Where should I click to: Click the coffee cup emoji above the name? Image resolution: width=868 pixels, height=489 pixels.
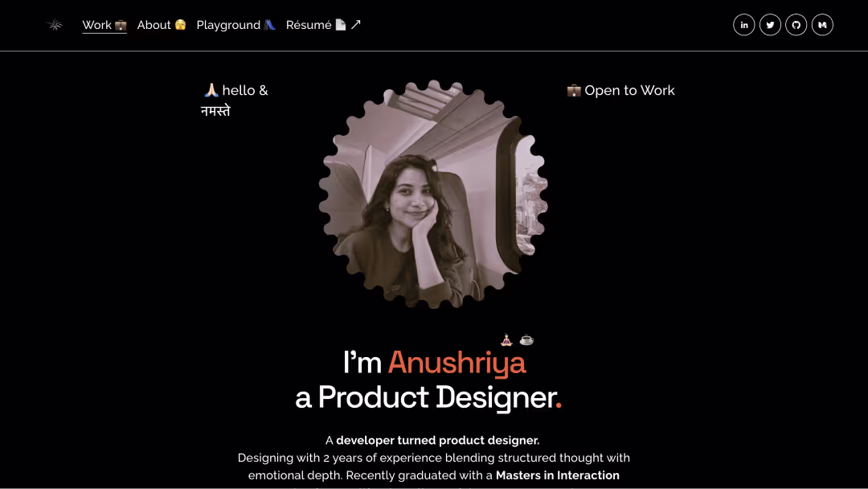526,340
